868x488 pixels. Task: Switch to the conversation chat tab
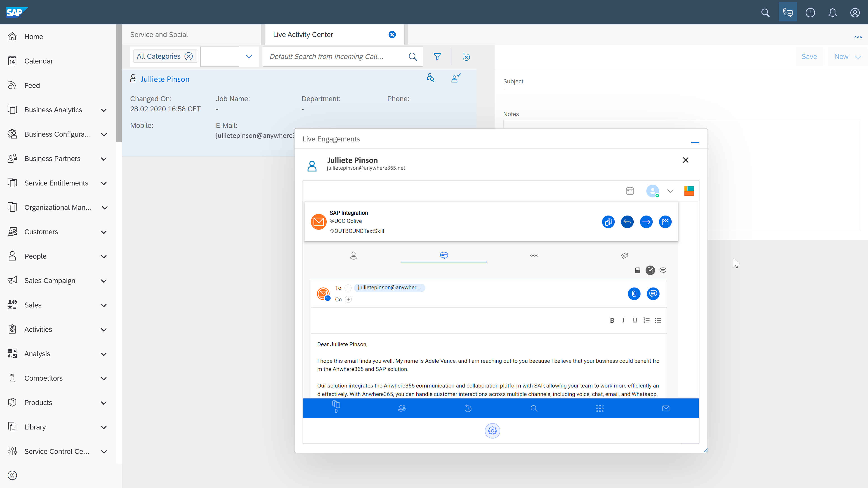point(444,256)
